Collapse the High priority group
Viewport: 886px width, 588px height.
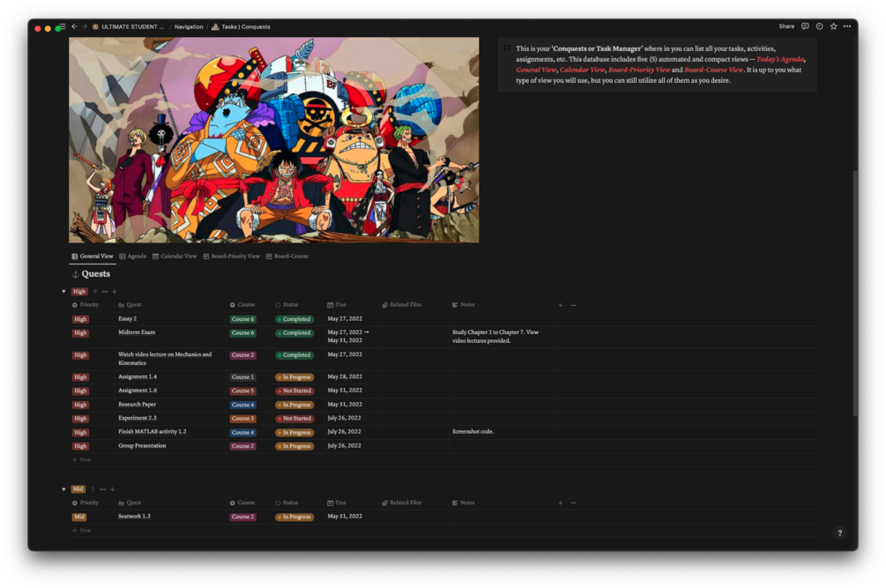point(63,292)
